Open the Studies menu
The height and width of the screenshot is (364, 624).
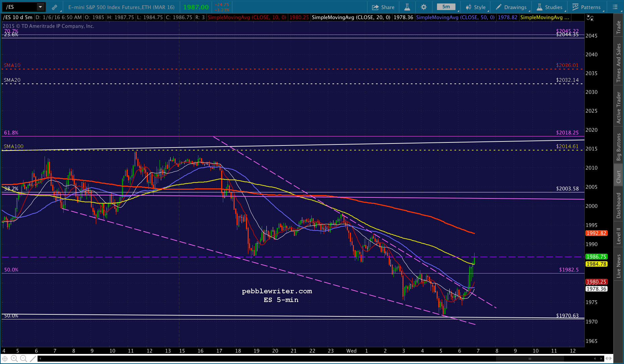click(x=549, y=7)
